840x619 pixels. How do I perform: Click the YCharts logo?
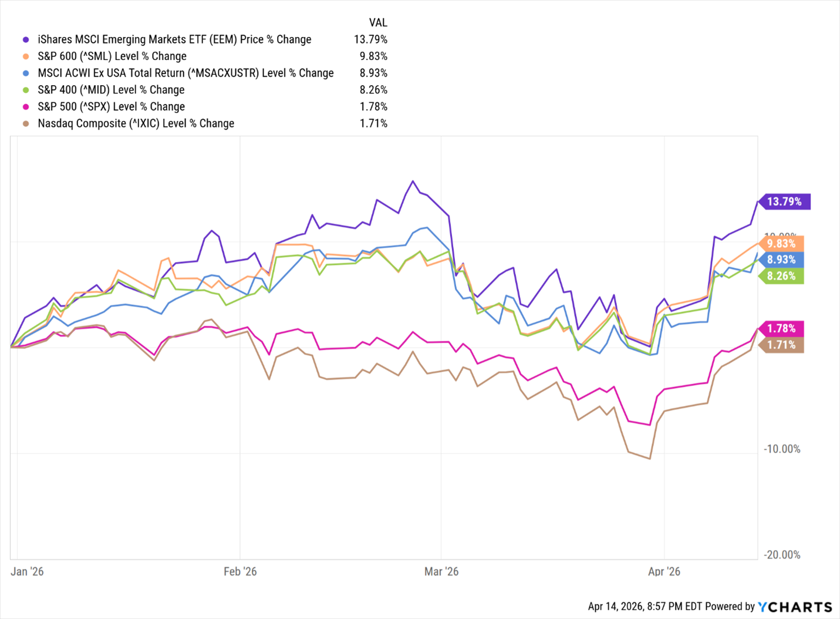tap(795, 607)
